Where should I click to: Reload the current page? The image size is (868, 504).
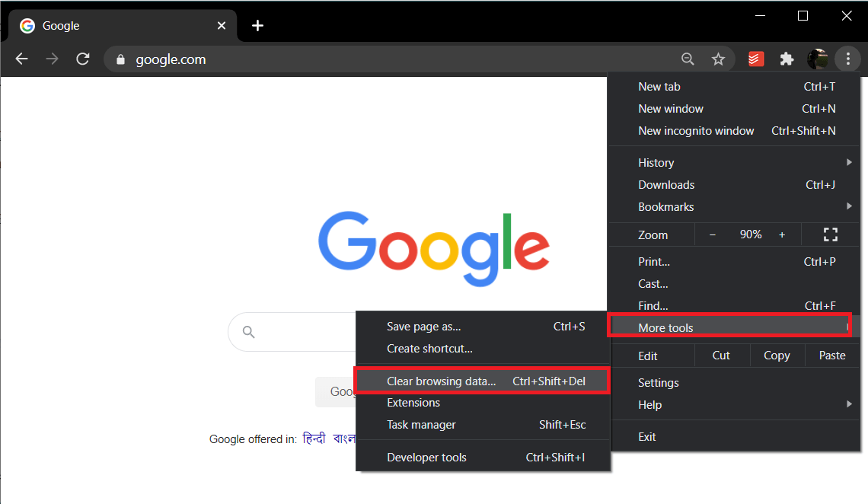pyautogui.click(x=82, y=59)
